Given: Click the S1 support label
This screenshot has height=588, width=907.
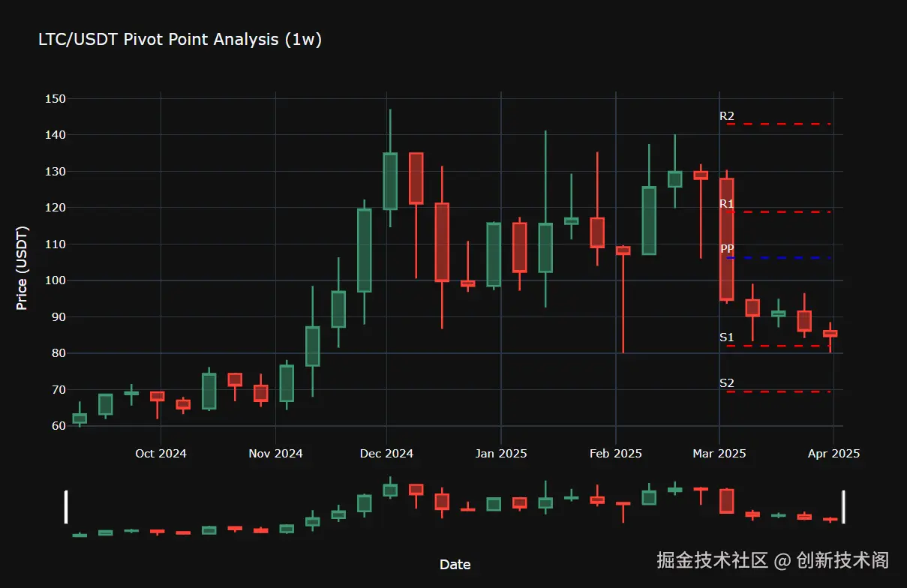Looking at the screenshot, I should [x=727, y=337].
